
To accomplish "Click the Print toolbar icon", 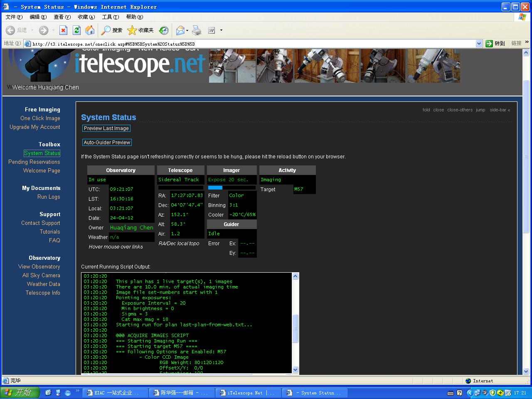I will 197,30.
